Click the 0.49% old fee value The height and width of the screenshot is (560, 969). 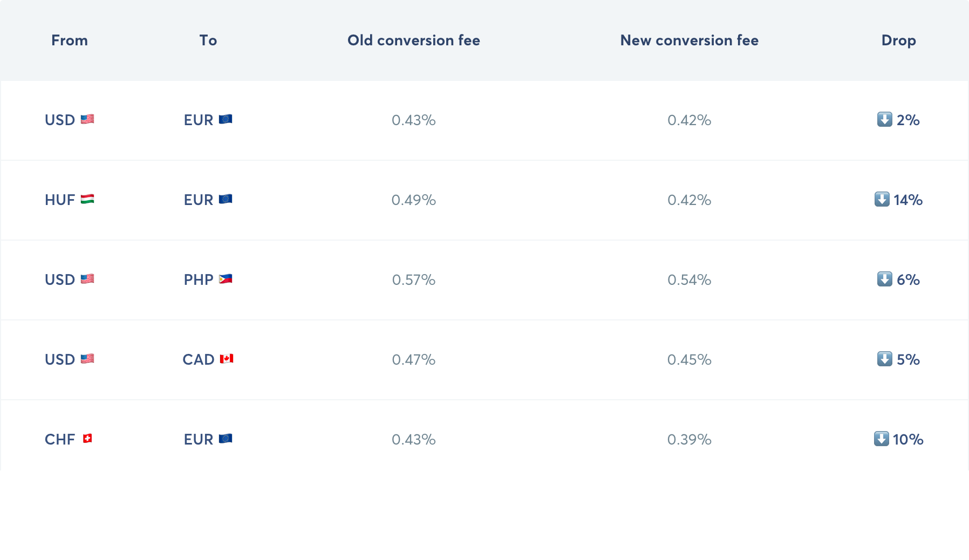coord(414,200)
